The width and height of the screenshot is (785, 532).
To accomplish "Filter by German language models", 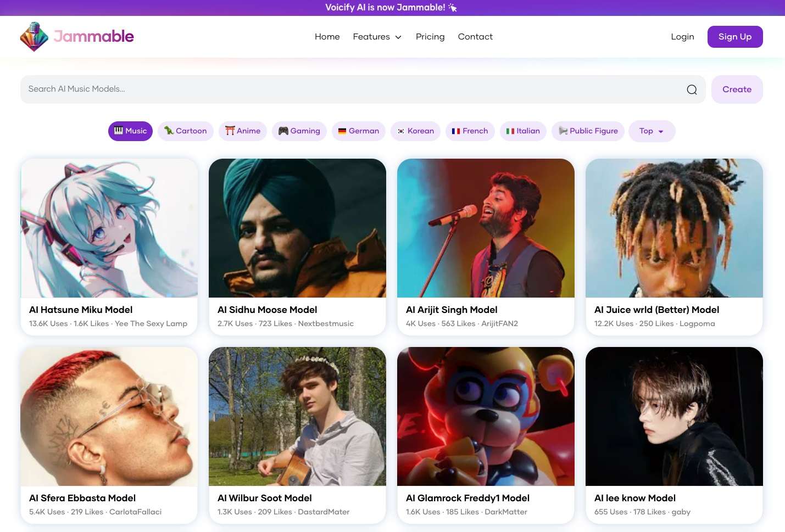I will [359, 131].
